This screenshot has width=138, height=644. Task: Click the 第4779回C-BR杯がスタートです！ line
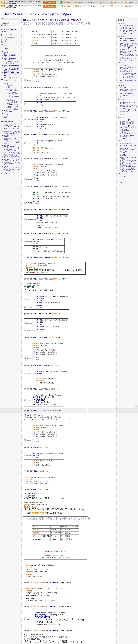coord(55,56)
